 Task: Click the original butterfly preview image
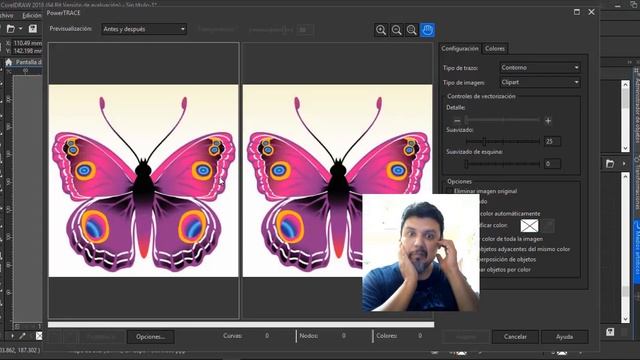(143, 180)
